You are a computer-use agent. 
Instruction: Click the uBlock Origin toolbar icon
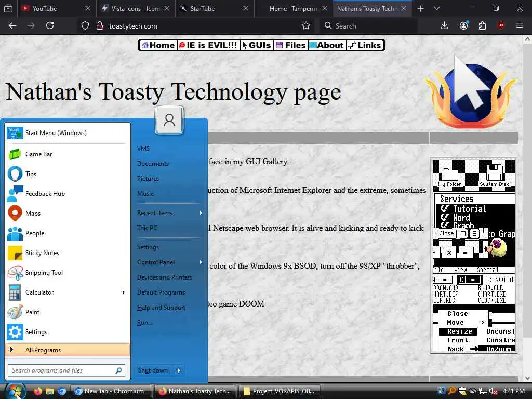pos(501,26)
